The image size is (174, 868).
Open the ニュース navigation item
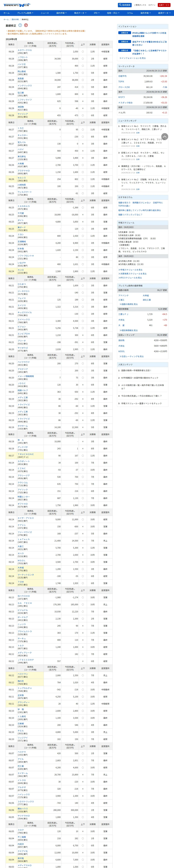[45, 13]
